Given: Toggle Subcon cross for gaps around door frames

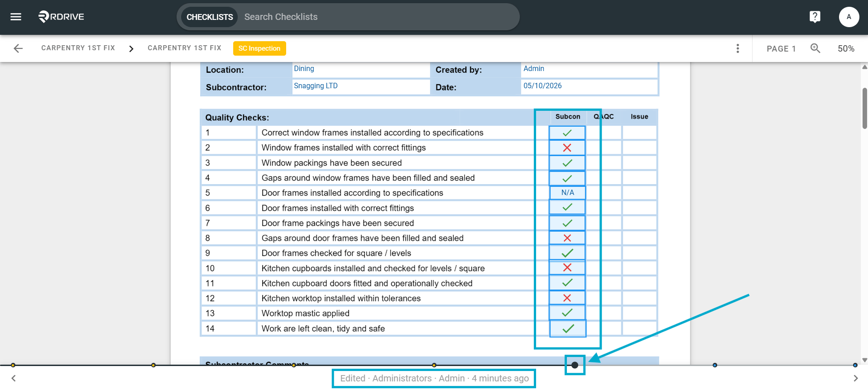Looking at the screenshot, I should 567,238.
